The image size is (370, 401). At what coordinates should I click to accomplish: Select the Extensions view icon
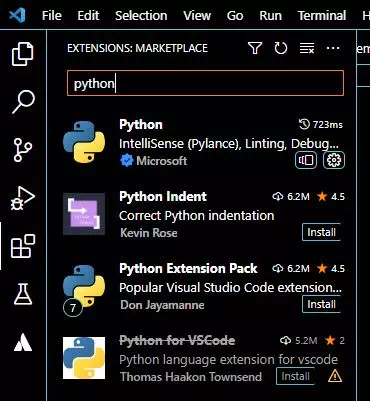point(23,246)
